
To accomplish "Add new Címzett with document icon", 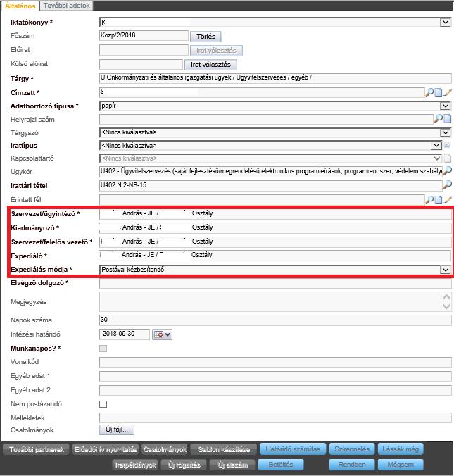I will [x=439, y=92].
